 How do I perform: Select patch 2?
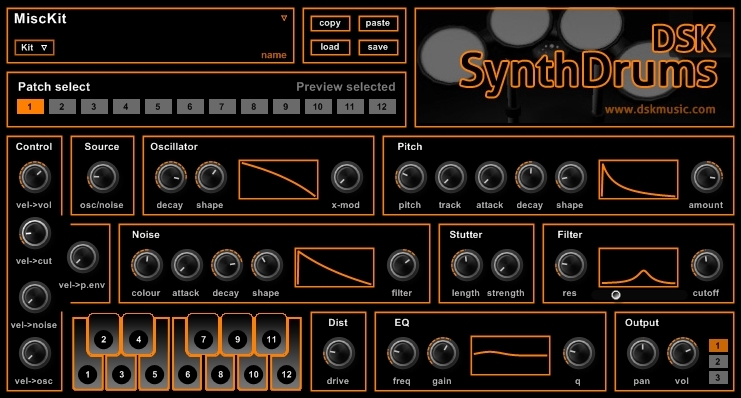click(x=62, y=107)
